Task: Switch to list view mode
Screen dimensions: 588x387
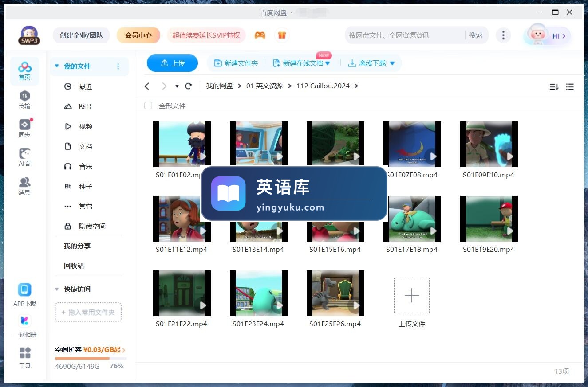Action: [570, 87]
